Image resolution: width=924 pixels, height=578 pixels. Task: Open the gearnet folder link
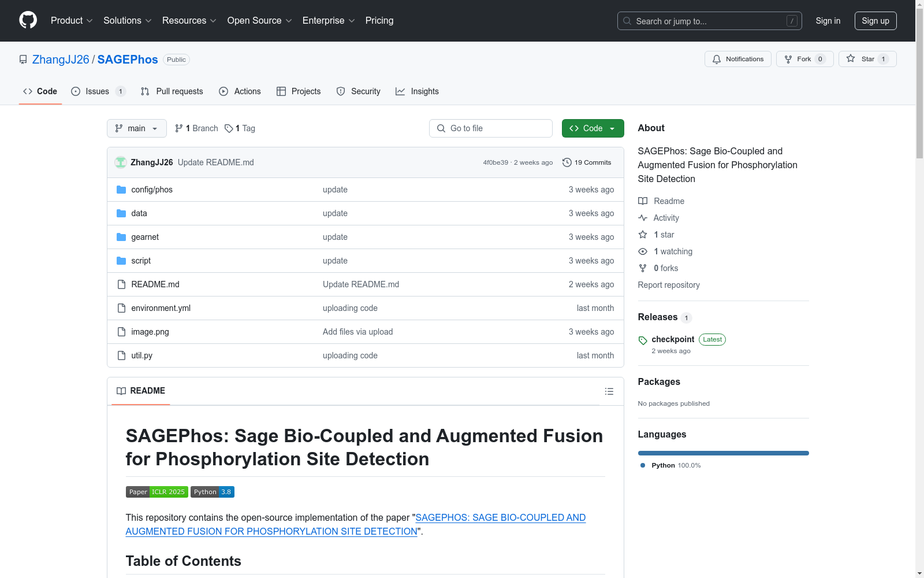click(x=145, y=237)
